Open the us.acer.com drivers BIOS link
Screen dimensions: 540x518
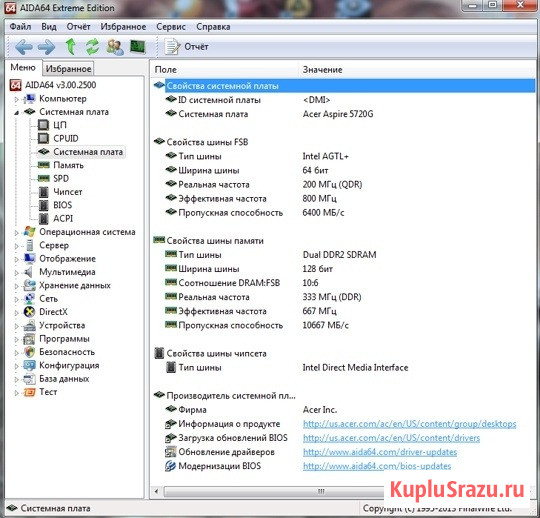[x=391, y=438]
